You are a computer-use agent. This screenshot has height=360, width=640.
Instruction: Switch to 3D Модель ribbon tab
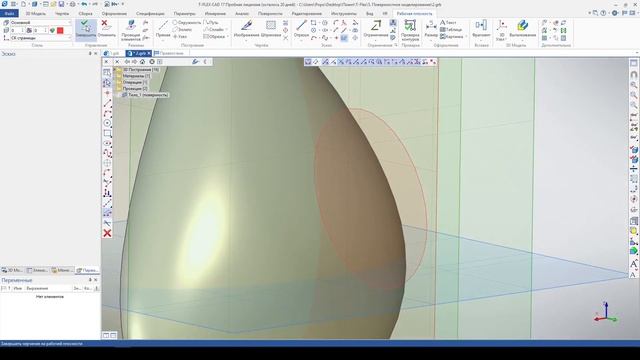[36, 13]
